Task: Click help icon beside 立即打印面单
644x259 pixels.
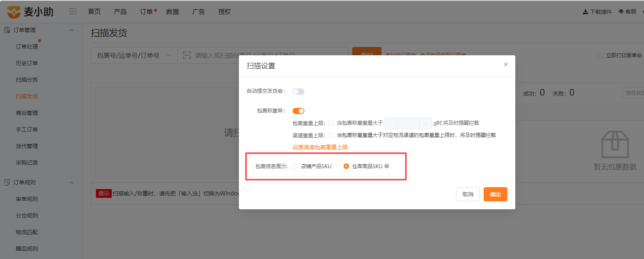Action: 640,55
